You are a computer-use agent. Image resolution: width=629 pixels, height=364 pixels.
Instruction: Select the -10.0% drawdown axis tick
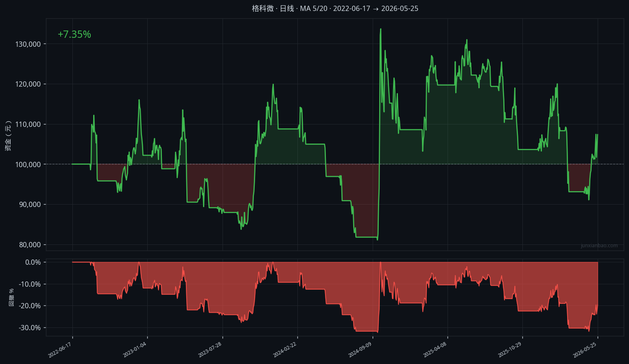[x=30, y=284]
